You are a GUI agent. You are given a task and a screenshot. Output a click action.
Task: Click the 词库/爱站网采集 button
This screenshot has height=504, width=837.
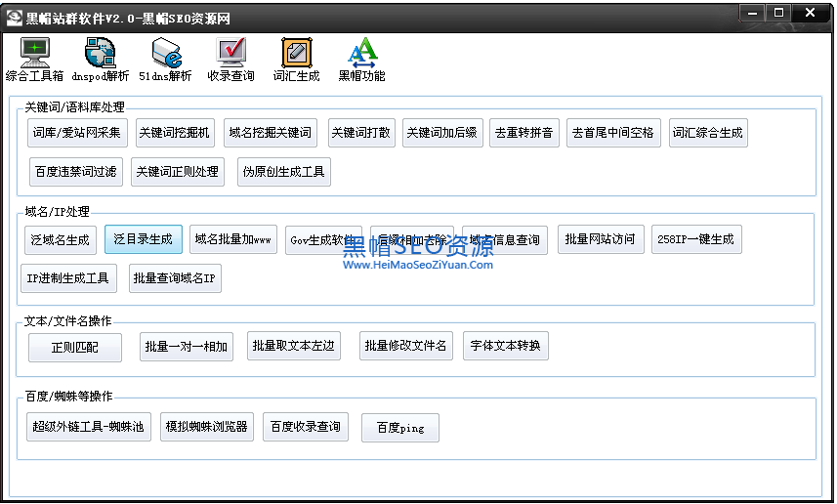pos(76,133)
